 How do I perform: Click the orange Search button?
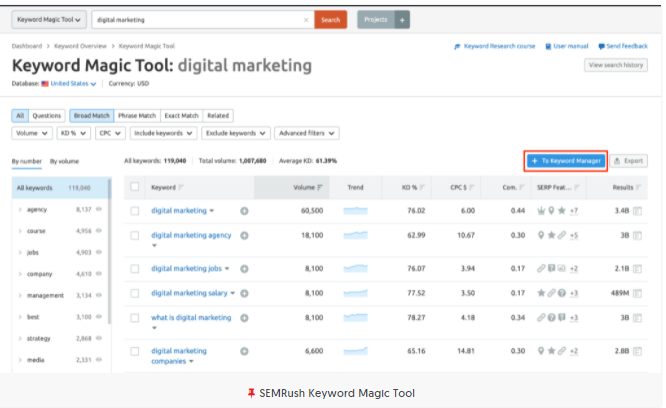330,20
